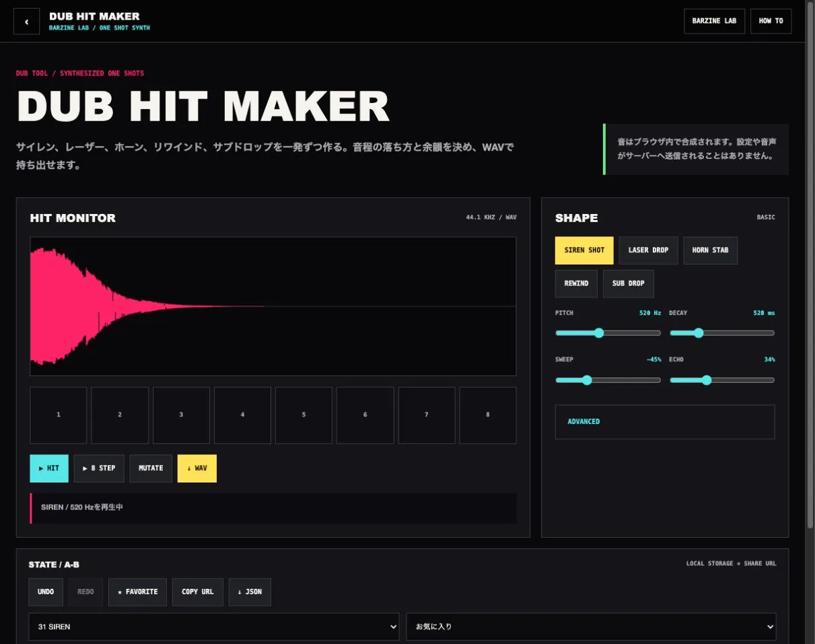Screen dimensions: 815x644
Task: Click the STATE / A-B heading
Action: click(54, 565)
